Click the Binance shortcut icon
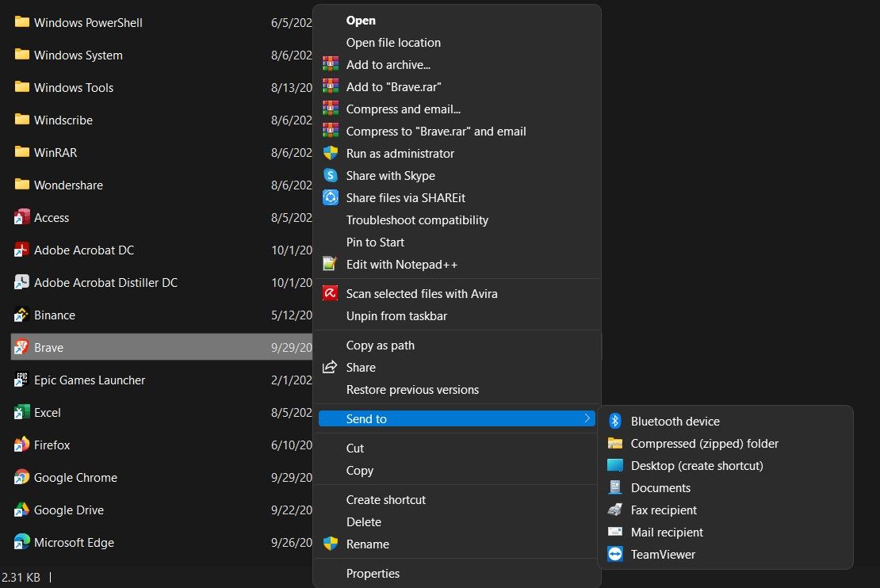The width and height of the screenshot is (880, 588). click(x=22, y=315)
